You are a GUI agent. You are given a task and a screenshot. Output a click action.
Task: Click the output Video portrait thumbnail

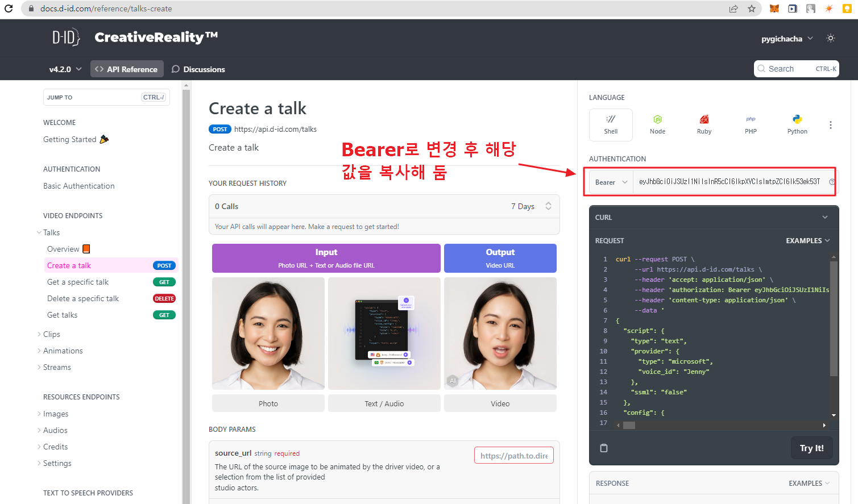[500, 334]
